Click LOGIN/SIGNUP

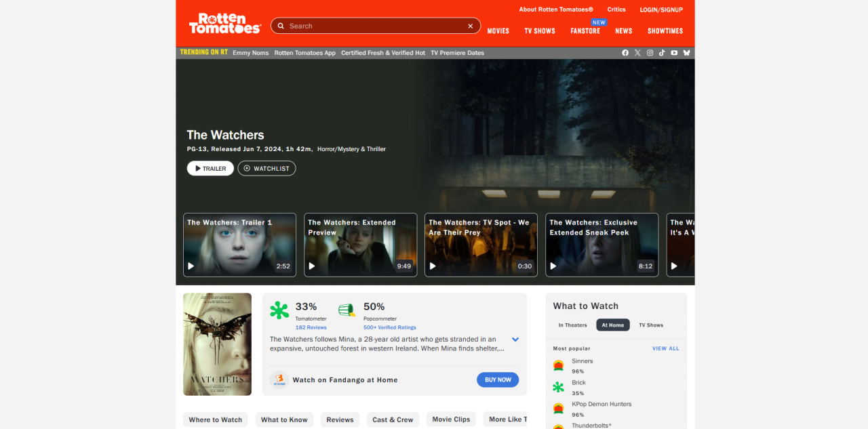pos(661,9)
